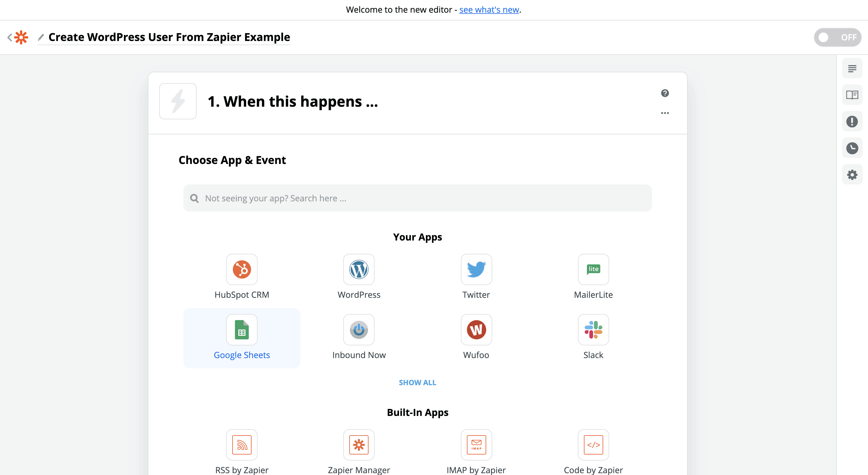Click the search magnifier icon

(x=194, y=198)
